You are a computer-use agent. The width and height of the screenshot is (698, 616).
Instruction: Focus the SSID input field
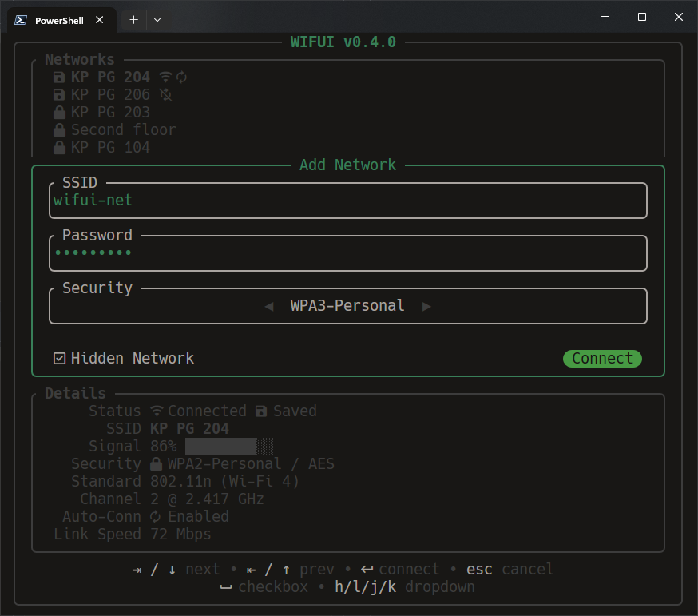tap(348, 201)
